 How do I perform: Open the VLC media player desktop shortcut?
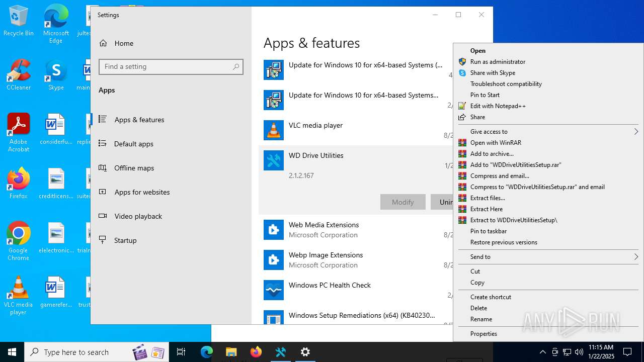(18, 296)
